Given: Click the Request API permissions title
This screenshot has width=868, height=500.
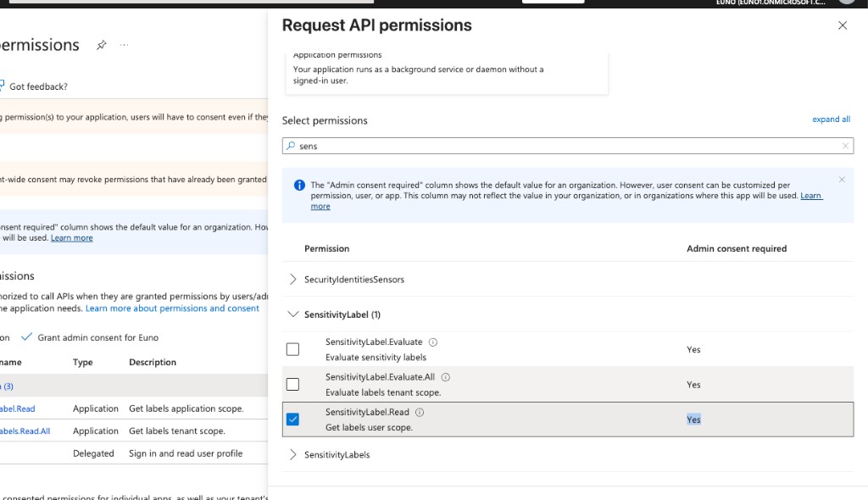Looking at the screenshot, I should [377, 25].
